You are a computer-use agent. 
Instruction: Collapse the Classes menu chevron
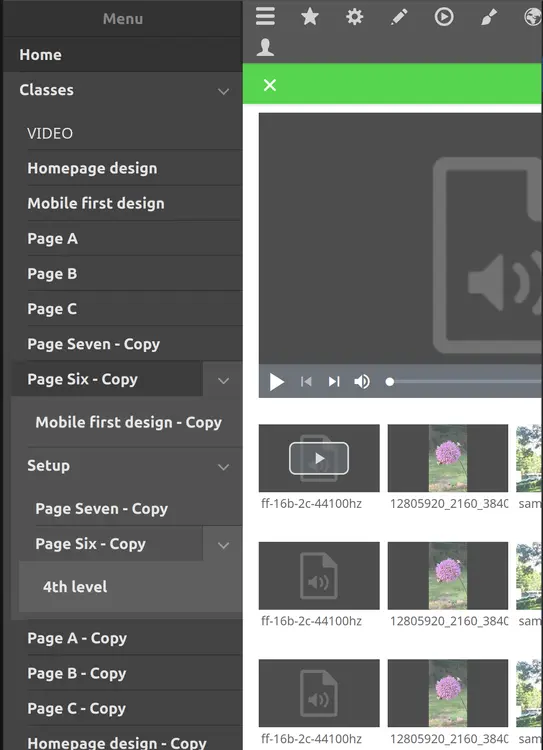point(223,91)
